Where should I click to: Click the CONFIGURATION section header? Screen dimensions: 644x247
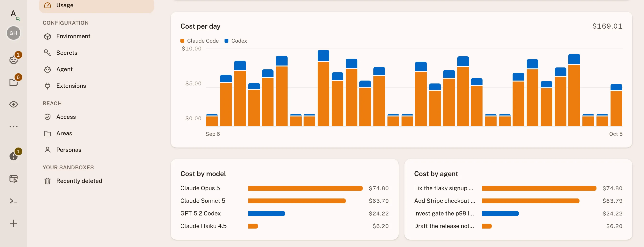click(x=65, y=23)
